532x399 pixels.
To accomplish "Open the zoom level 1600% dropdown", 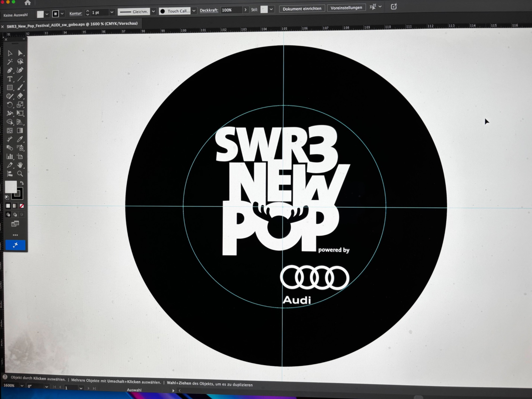I will click(x=22, y=386).
